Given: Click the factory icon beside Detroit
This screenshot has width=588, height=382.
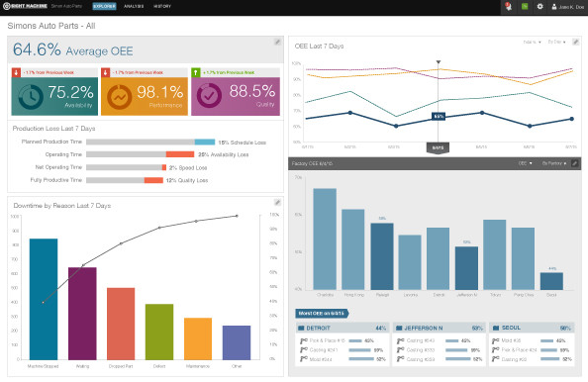Looking at the screenshot, I should tap(301, 329).
